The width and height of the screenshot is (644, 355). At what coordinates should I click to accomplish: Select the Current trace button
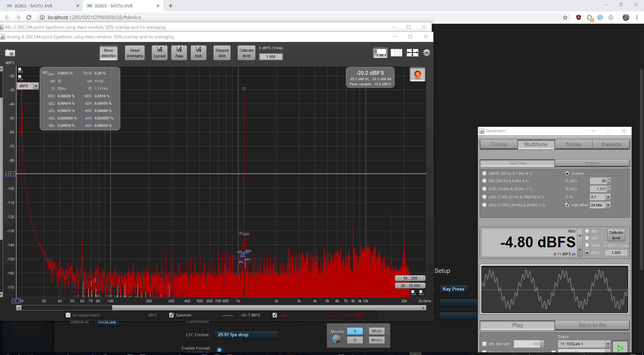click(160, 53)
